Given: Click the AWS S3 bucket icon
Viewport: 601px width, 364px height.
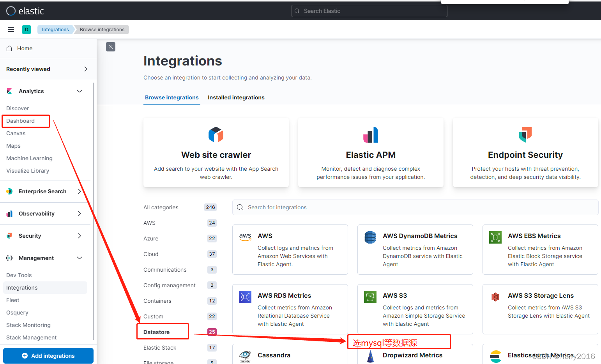Looking at the screenshot, I should tap(370, 297).
